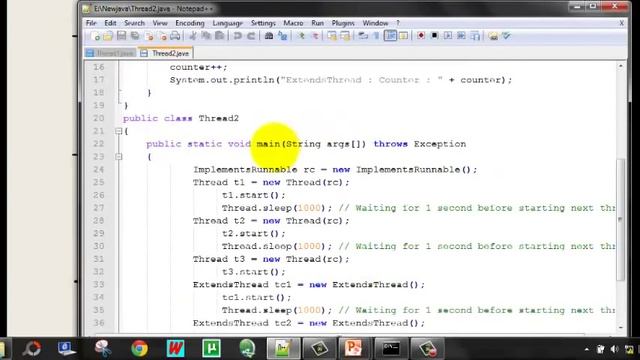Click the toolbar icon after Save Macro
Screen dimensions: 640x360
point(493,36)
